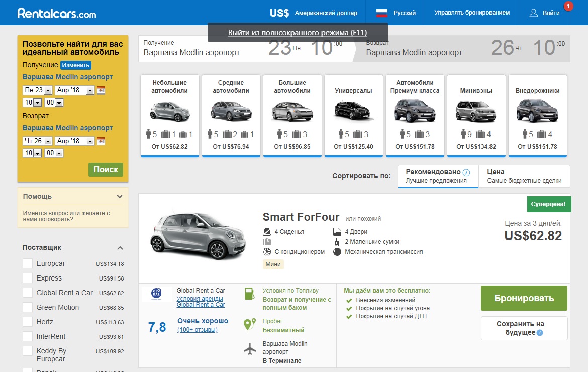Screen dimensions: 588x372
Task: Click info icon next to Рекомендовано
Action: [x=466, y=172]
